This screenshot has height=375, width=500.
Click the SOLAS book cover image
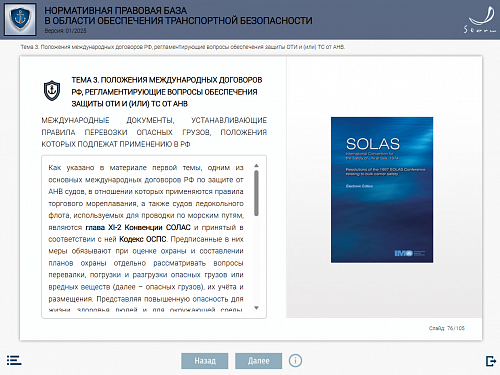pyautogui.click(x=382, y=190)
